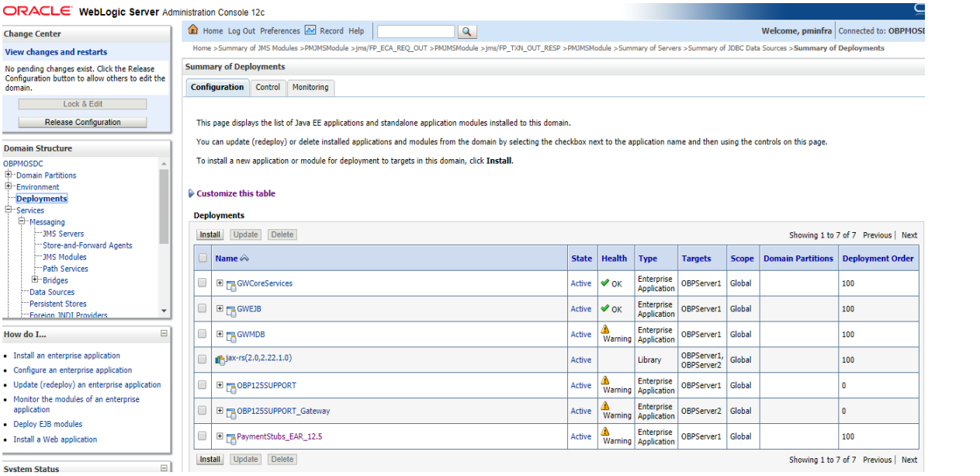Screen dimensions: 980x476
Task: Click the Record chart icon in toolbar
Action: click(x=310, y=30)
